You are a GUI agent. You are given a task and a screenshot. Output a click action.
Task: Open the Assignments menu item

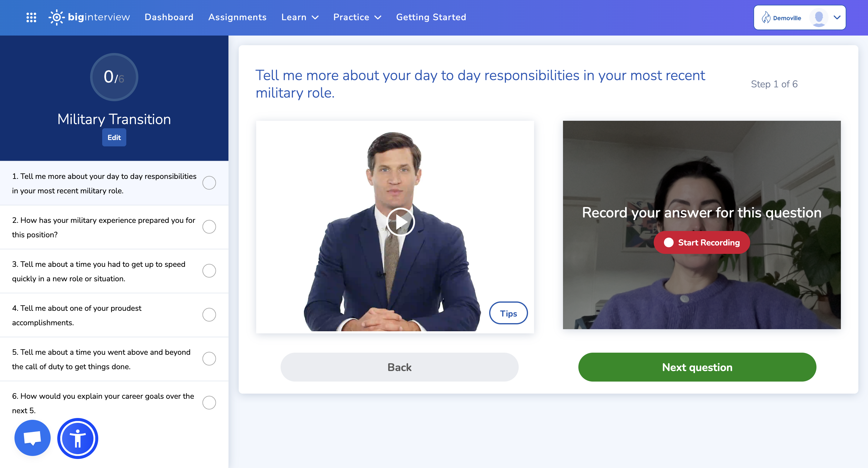tap(237, 17)
